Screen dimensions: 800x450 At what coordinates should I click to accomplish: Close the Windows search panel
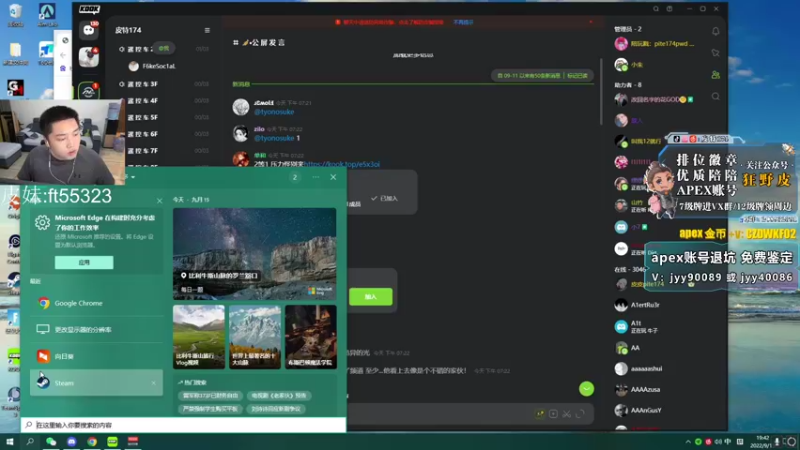[x=333, y=177]
